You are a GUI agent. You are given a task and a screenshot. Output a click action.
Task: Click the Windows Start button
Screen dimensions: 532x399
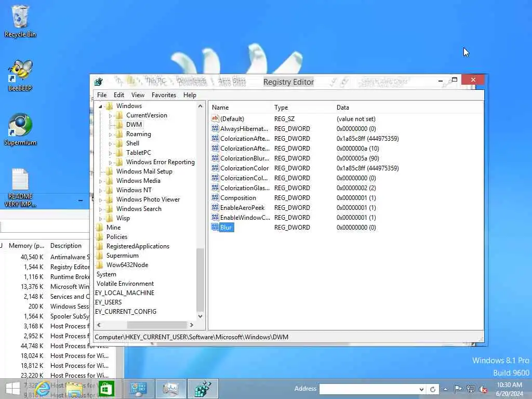(12, 389)
